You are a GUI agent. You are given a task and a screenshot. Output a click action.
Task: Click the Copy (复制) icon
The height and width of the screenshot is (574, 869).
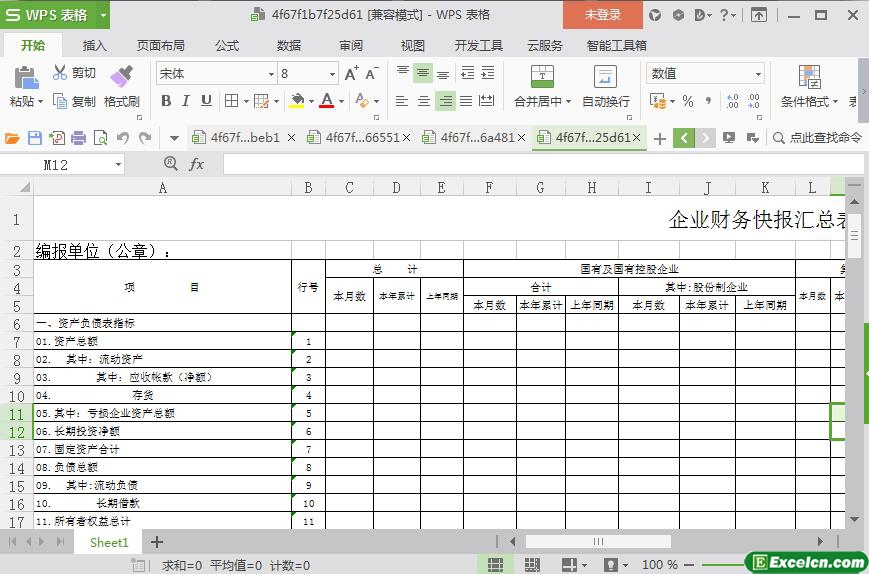(x=60, y=101)
